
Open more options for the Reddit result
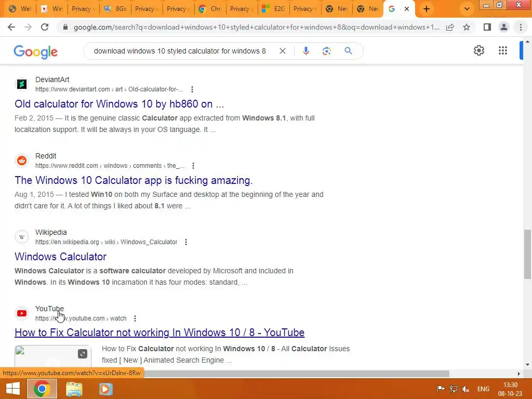[193, 166]
